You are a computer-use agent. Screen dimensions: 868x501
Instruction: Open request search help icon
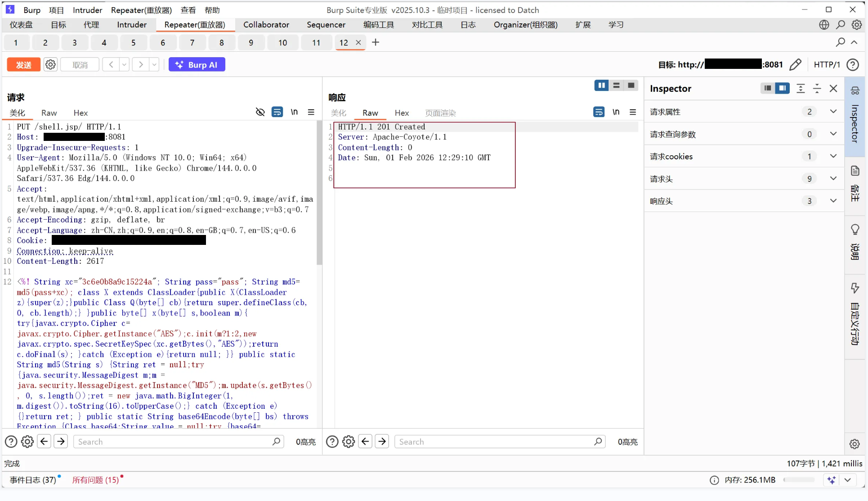point(11,442)
